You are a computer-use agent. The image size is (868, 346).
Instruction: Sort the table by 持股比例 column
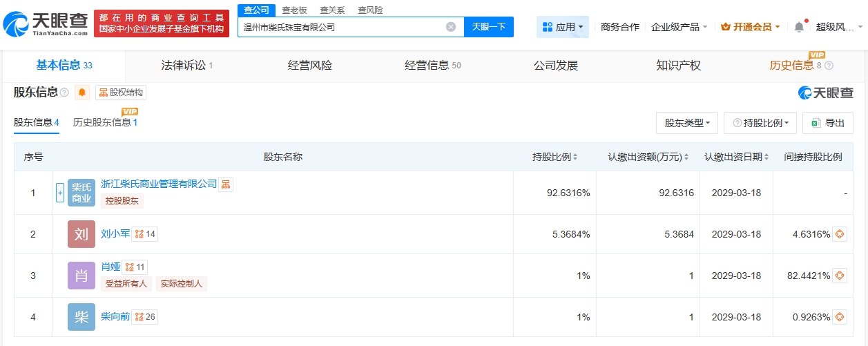554,157
